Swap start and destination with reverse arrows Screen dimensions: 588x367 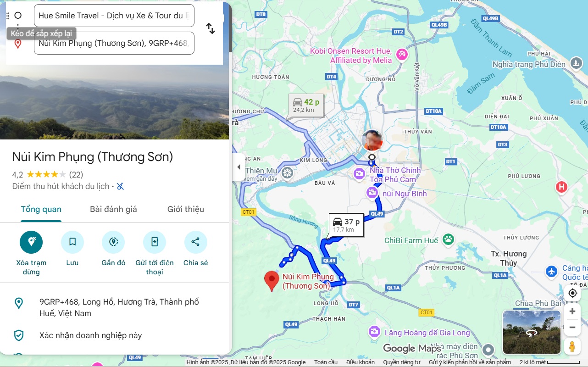coord(211,28)
